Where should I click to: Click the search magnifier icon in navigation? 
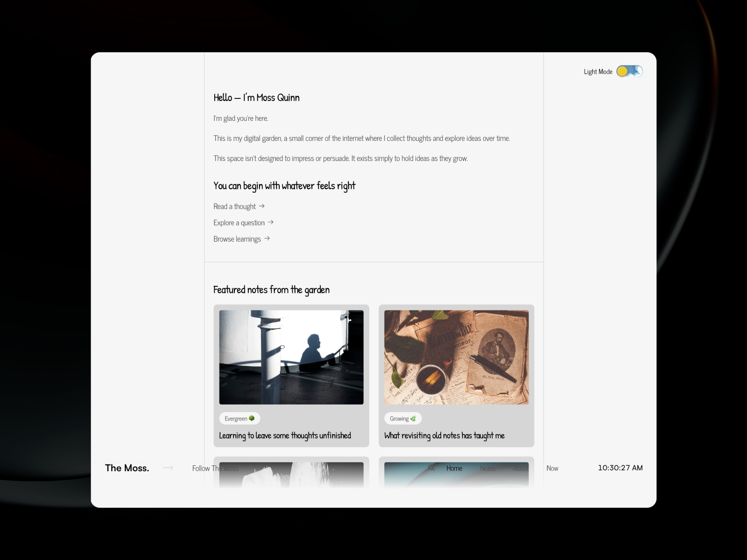click(x=431, y=468)
